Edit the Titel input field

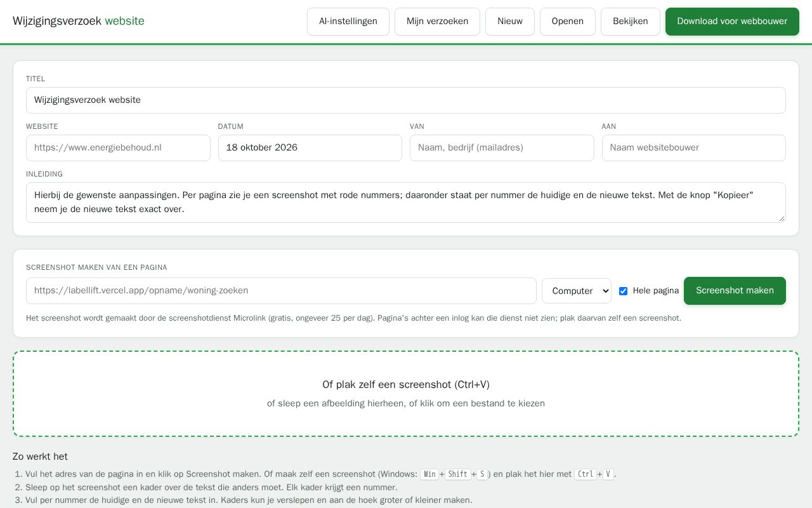(x=406, y=100)
